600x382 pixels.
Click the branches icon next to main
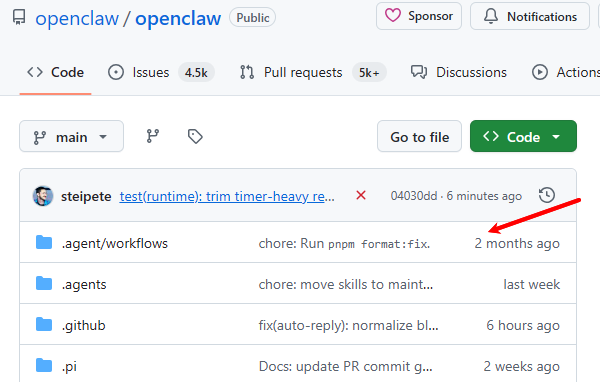click(x=153, y=136)
